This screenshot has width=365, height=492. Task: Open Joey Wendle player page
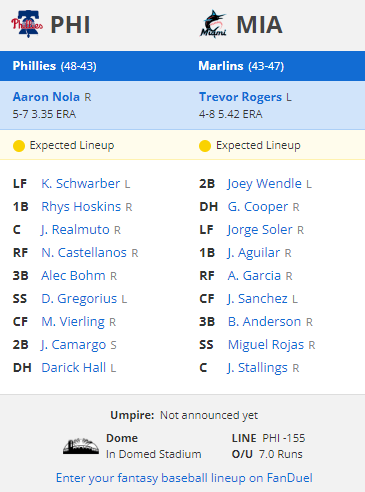click(x=264, y=184)
